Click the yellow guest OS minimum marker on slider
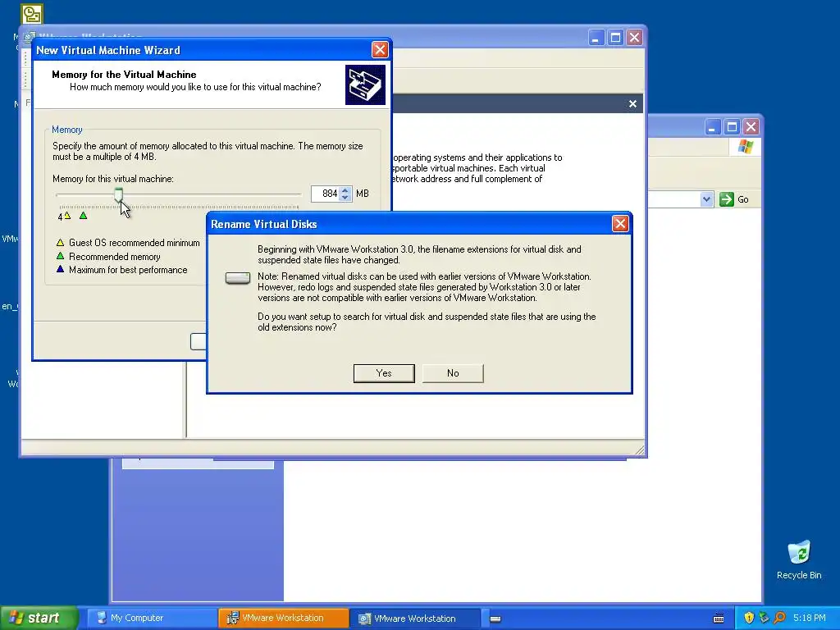Screen dimensions: 840x630 pos(67,216)
